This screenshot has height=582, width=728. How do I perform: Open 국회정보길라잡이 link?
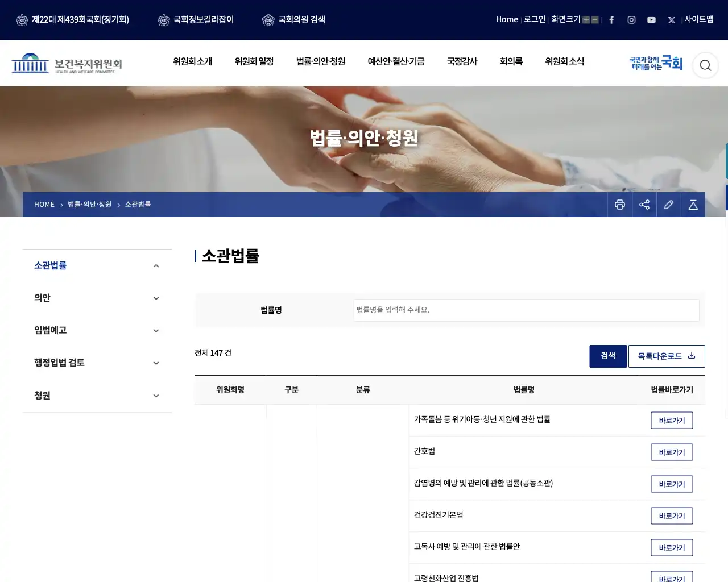click(x=196, y=20)
